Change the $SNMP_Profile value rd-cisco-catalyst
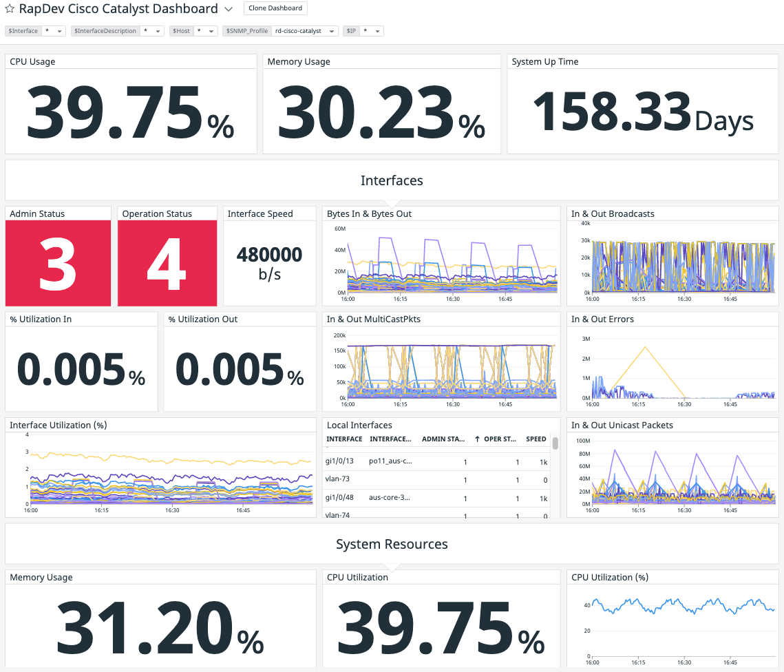This screenshot has height=672, width=784. tap(304, 31)
